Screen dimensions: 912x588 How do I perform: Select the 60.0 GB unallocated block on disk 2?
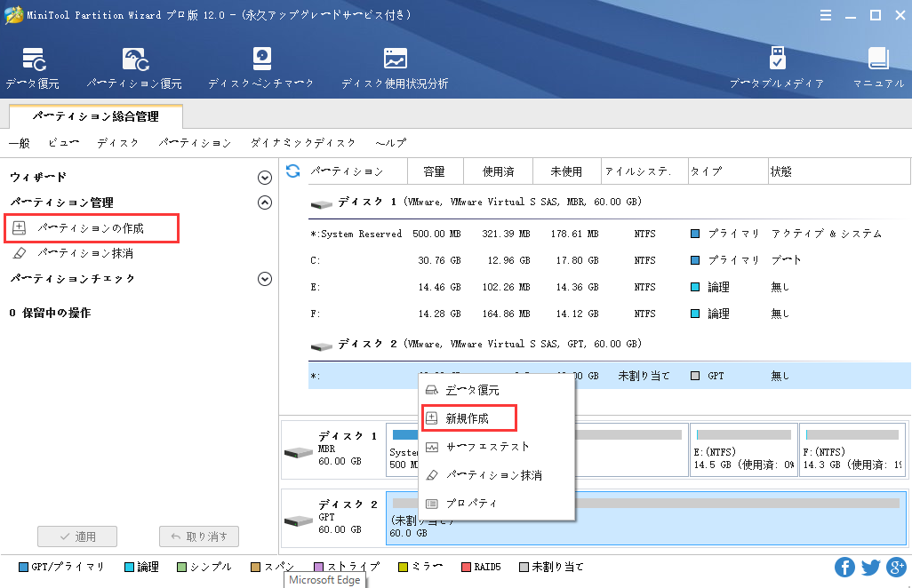[x=646, y=519]
